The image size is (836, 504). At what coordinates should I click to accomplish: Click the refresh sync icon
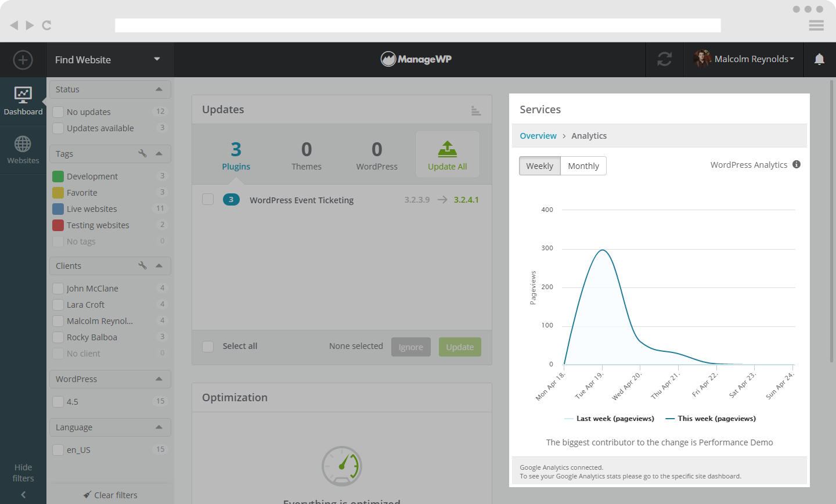point(665,59)
